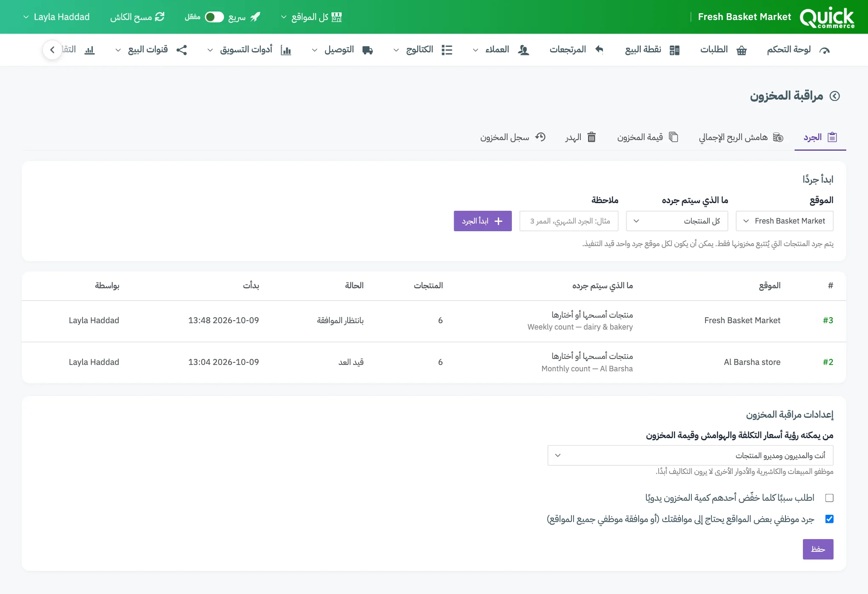
Task: Click the navigation scroll left arrow button
Action: 52,50
